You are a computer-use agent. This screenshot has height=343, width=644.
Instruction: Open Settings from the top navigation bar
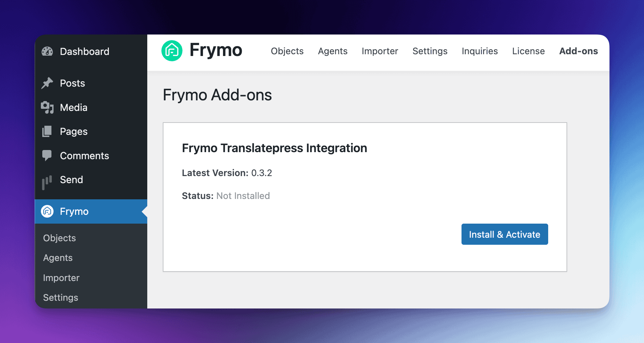point(430,51)
